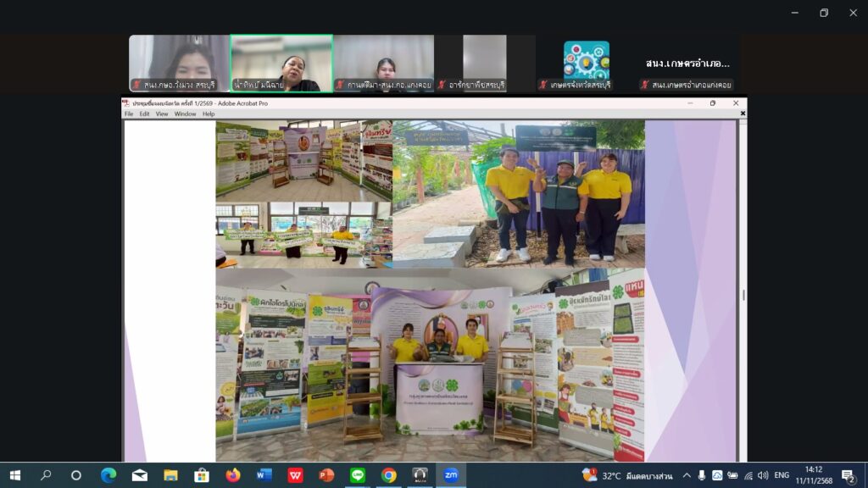Screen dimensions: 868x488
Task: Toggle the ENG input language indicator
Action: click(x=782, y=475)
